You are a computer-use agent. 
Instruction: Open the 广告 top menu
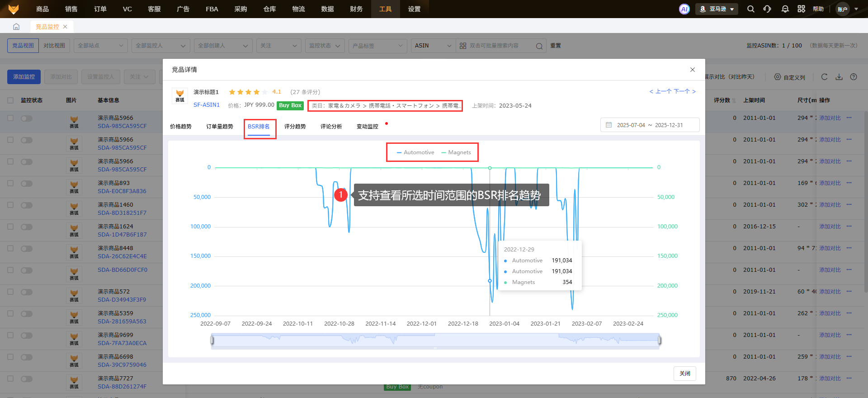pyautogui.click(x=183, y=9)
